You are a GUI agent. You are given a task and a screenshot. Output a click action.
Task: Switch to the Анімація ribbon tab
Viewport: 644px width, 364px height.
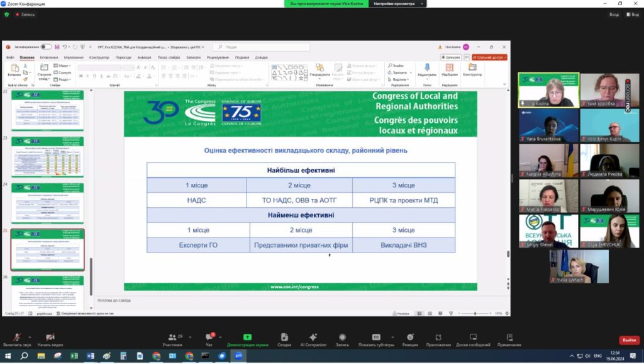pos(144,57)
